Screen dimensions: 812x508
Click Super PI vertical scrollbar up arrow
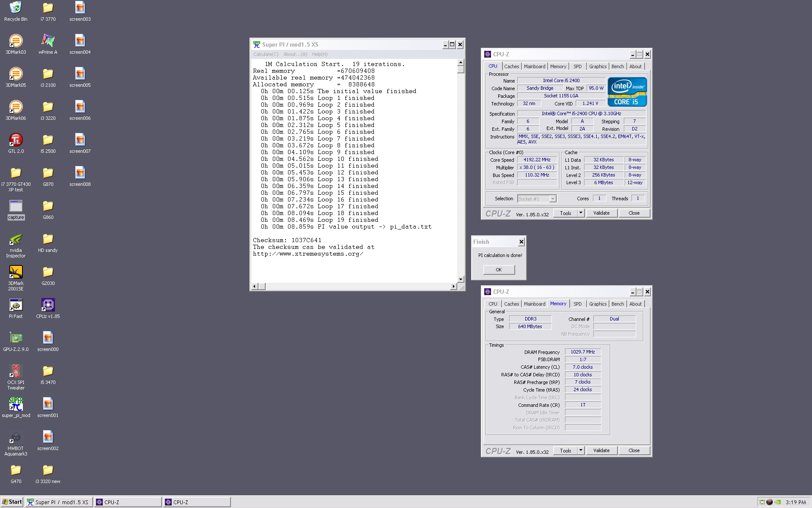[461, 63]
